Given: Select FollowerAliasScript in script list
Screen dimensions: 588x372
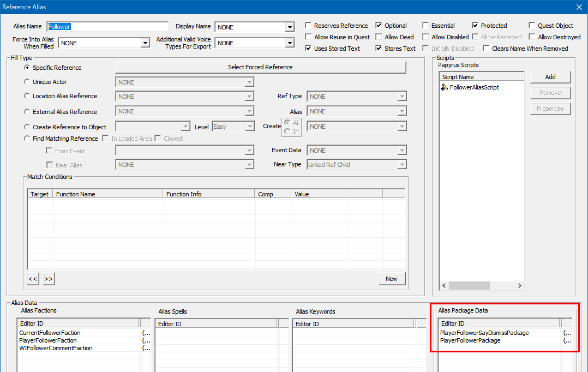Looking at the screenshot, I should (474, 87).
